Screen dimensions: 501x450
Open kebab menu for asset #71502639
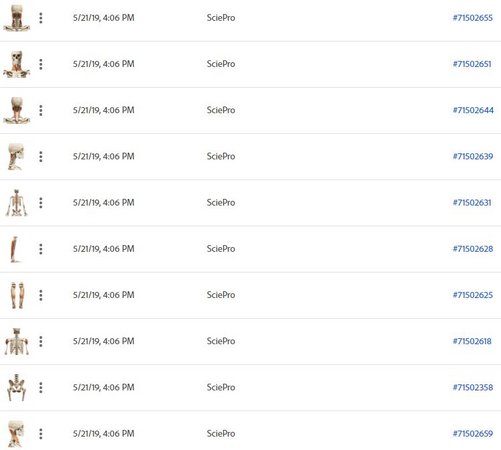click(41, 157)
